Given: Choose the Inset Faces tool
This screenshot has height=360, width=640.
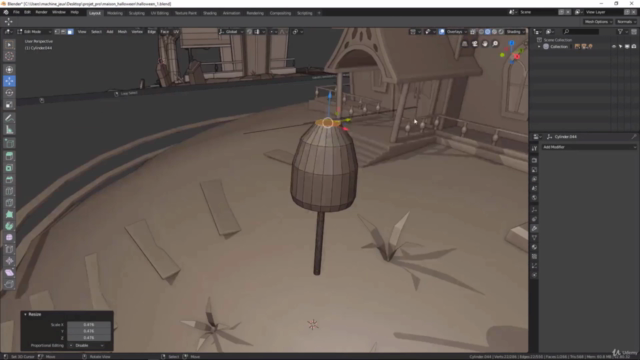Looking at the screenshot, I should click(9, 168).
